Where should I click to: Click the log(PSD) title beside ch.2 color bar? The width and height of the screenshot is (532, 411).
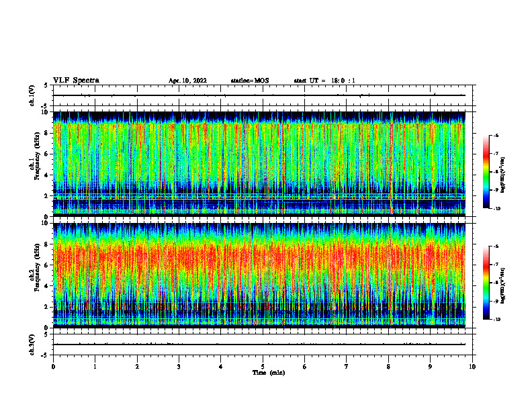[503, 286]
